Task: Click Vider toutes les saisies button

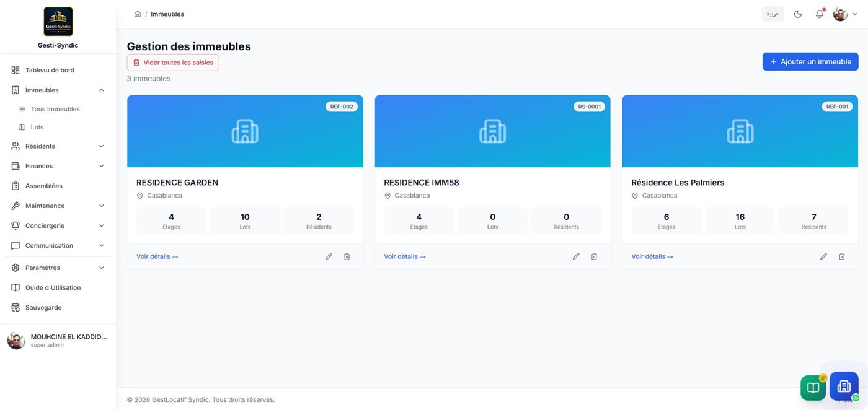Action: 173,63
